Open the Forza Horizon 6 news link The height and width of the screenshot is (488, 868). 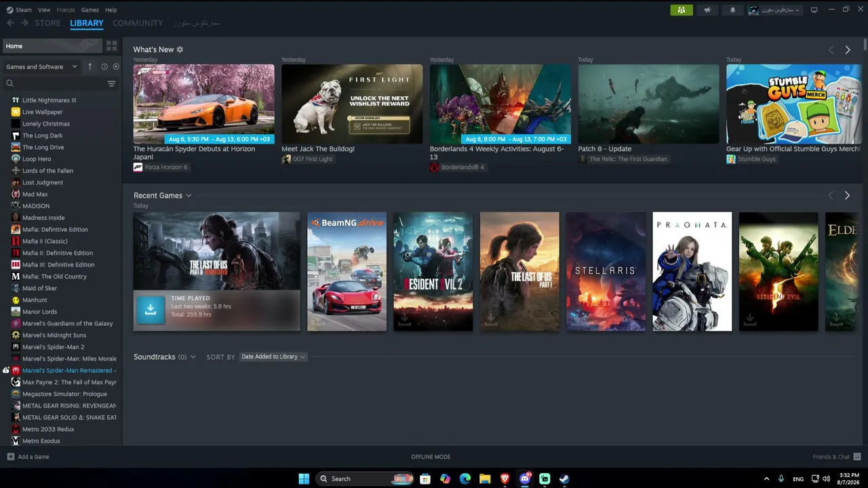165,167
